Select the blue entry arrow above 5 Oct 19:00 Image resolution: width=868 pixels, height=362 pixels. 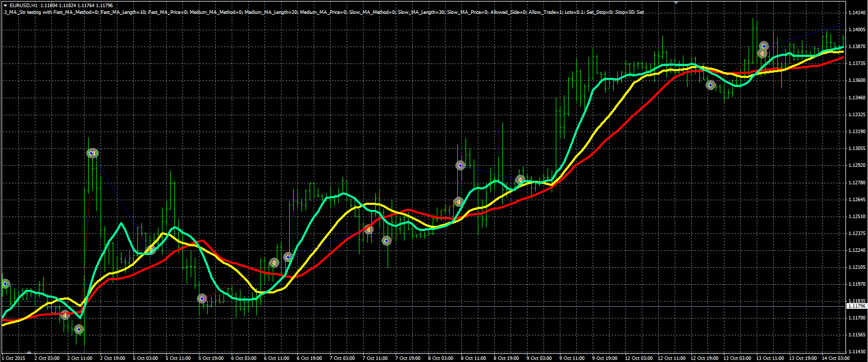202,299
